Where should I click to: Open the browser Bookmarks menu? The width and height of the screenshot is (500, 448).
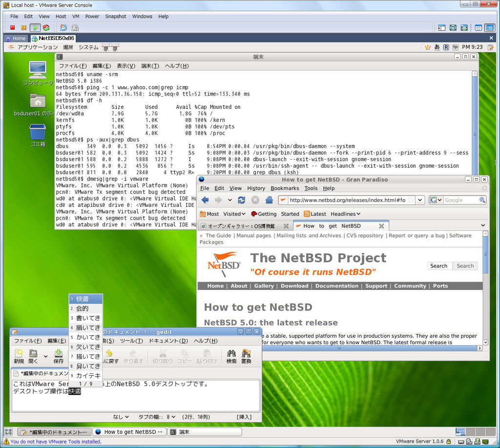point(285,188)
